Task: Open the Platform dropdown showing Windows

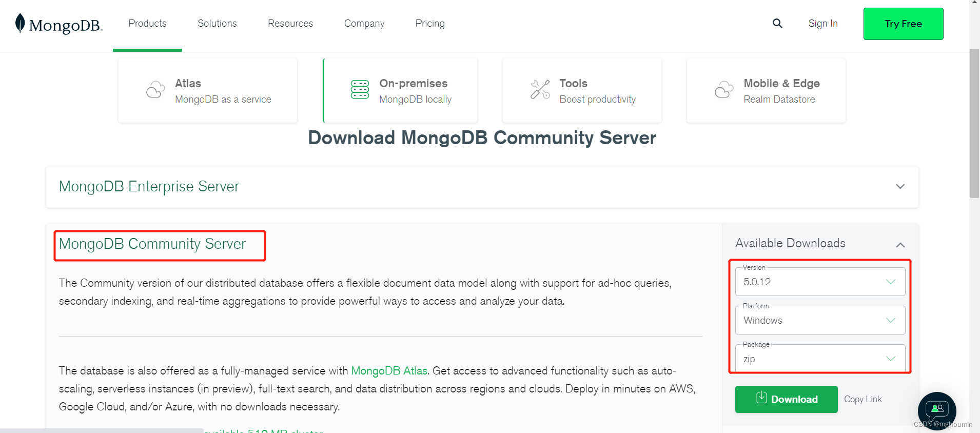Action: (x=820, y=320)
